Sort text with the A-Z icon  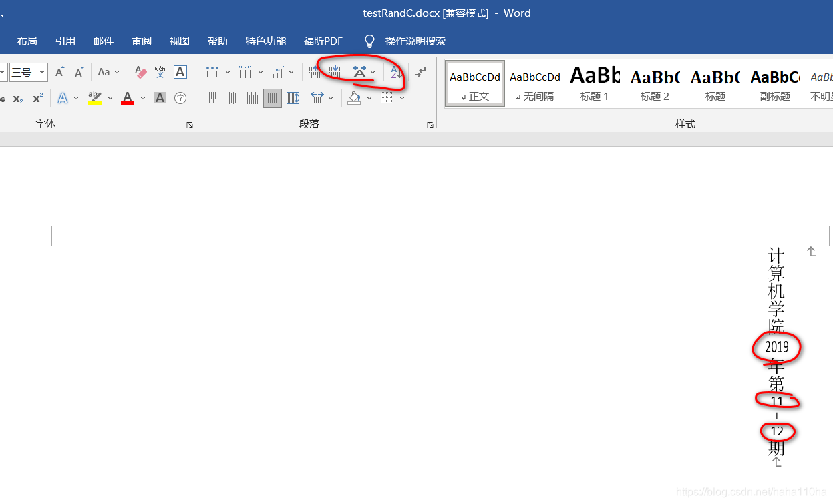397,72
